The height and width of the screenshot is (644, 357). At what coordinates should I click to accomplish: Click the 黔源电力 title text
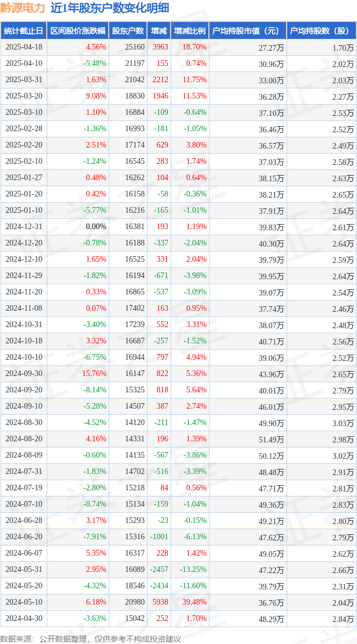(x=23, y=8)
